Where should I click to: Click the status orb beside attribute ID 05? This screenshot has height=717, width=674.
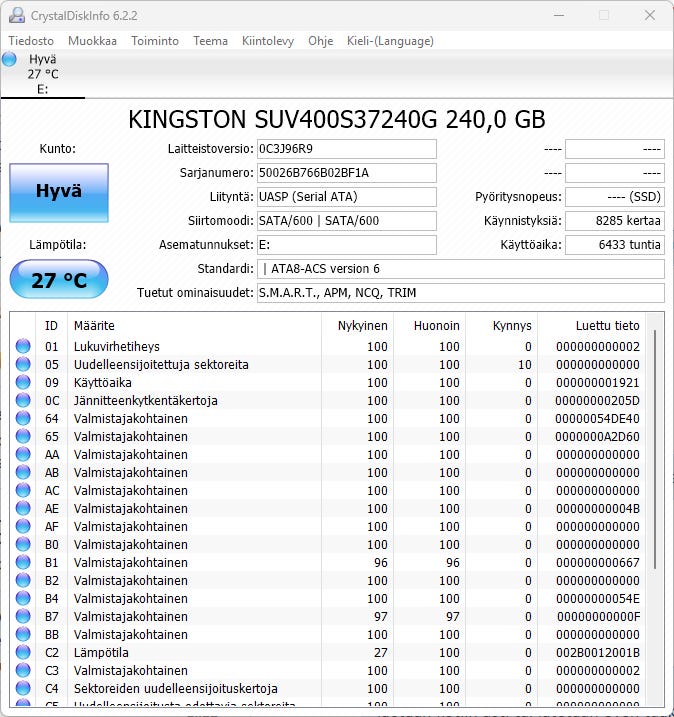pos(23,365)
